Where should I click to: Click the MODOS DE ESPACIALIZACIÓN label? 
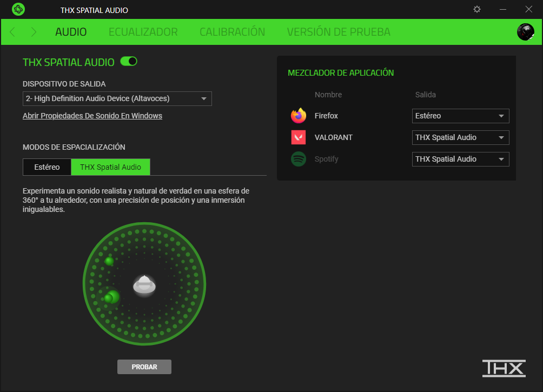click(74, 147)
